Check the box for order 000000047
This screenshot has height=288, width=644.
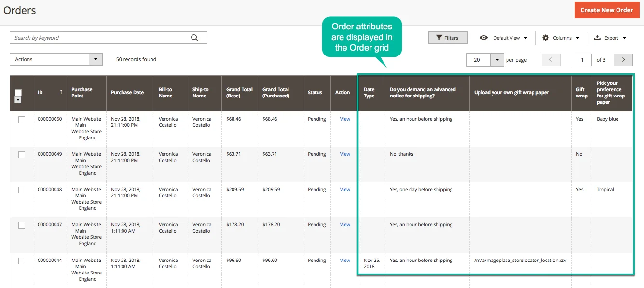point(22,225)
